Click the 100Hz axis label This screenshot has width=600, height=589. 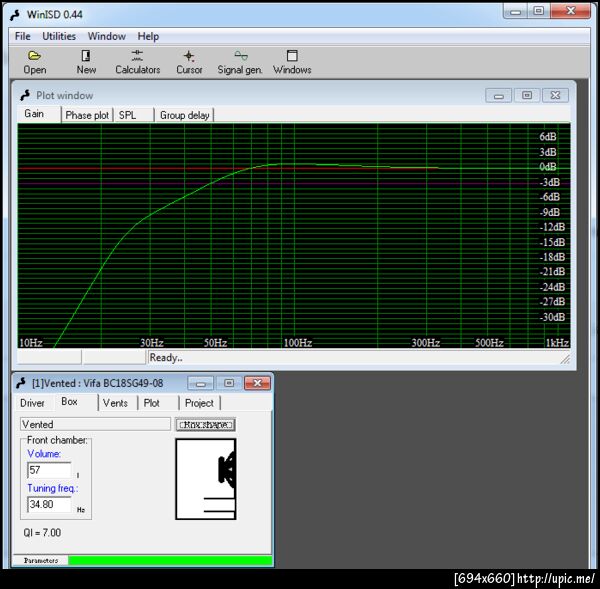[x=298, y=343]
